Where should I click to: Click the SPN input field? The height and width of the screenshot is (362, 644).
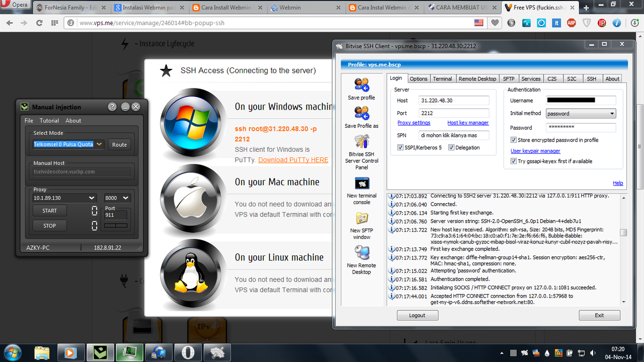454,135
